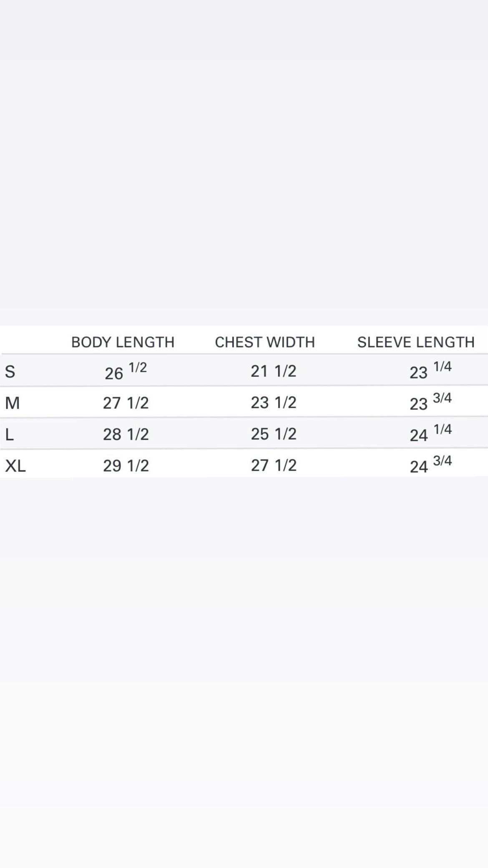
Task: Click body length value 29 1/2
Action: [126, 466]
